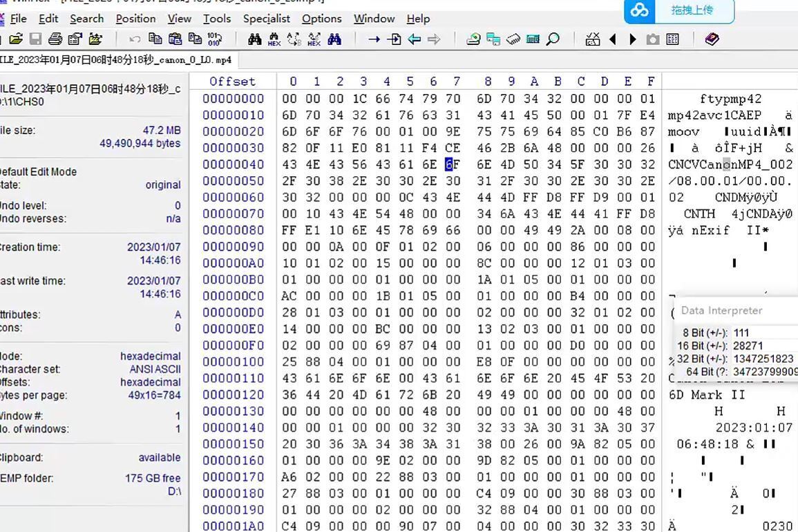Click the 拖拽上传 upload button
This screenshot has height=532, width=798.
(x=692, y=10)
